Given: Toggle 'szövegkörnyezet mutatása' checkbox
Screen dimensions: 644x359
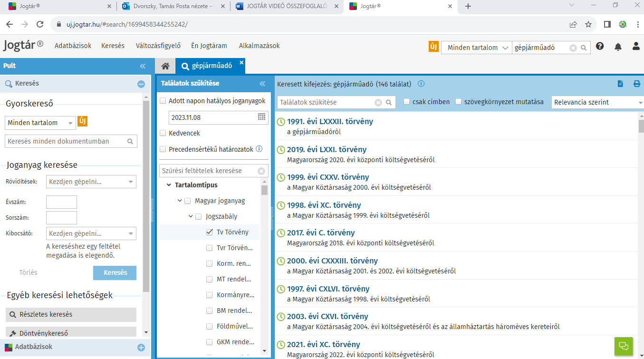Looking at the screenshot, I should [x=459, y=102].
